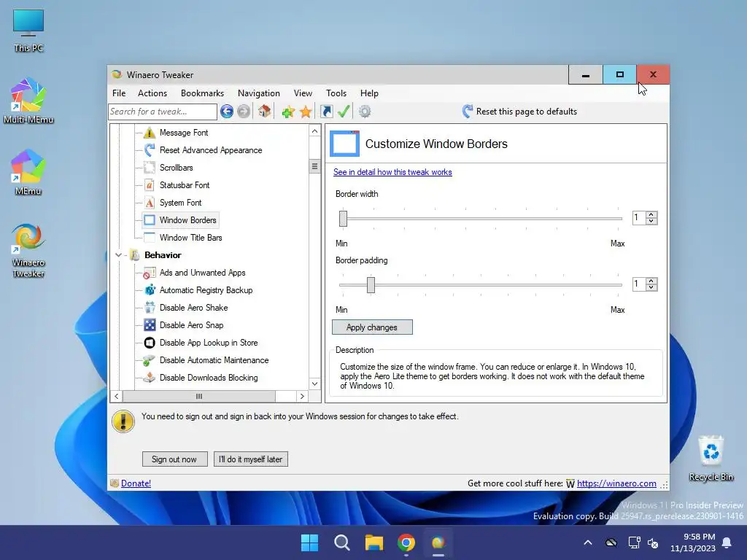This screenshot has width=747, height=560.
Task: Click the tree scrollbar up arrow
Action: pyautogui.click(x=314, y=131)
